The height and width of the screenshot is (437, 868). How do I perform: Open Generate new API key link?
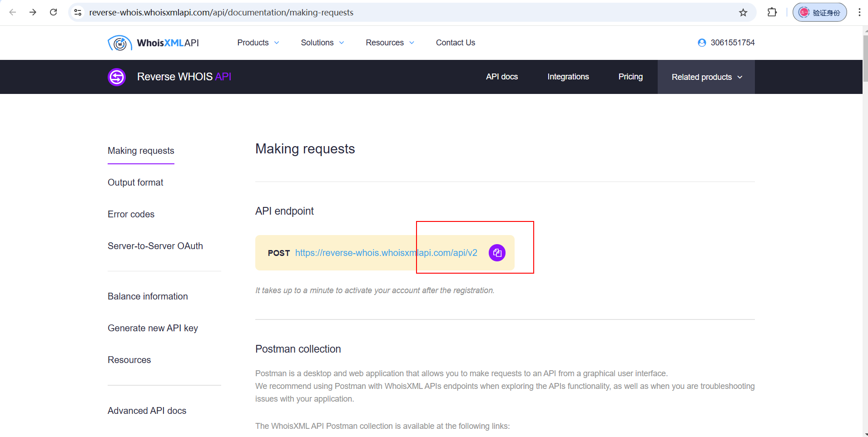click(x=153, y=328)
